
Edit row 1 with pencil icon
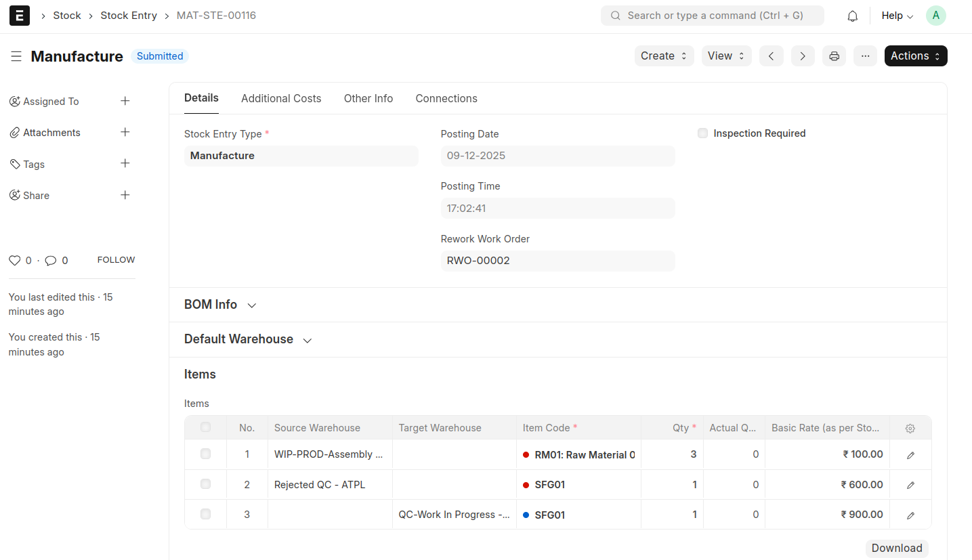coord(910,455)
